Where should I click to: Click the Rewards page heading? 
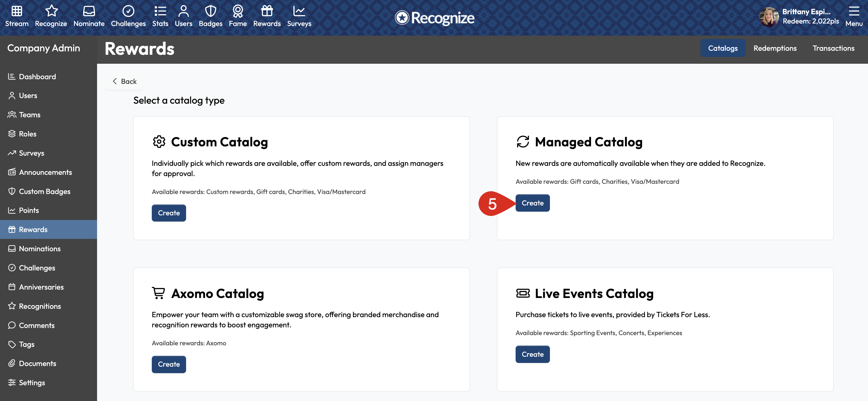139,49
